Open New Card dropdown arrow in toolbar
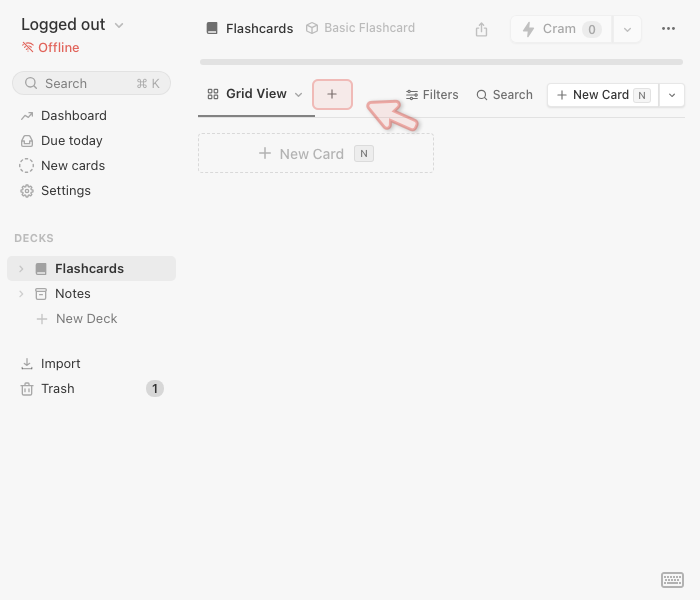Viewport: 700px width, 600px height. pos(671,95)
